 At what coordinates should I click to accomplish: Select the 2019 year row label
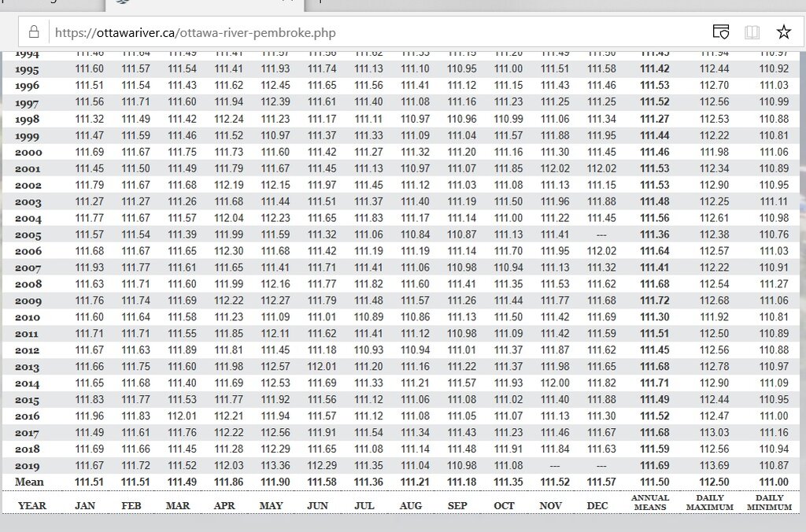pyautogui.click(x=28, y=465)
